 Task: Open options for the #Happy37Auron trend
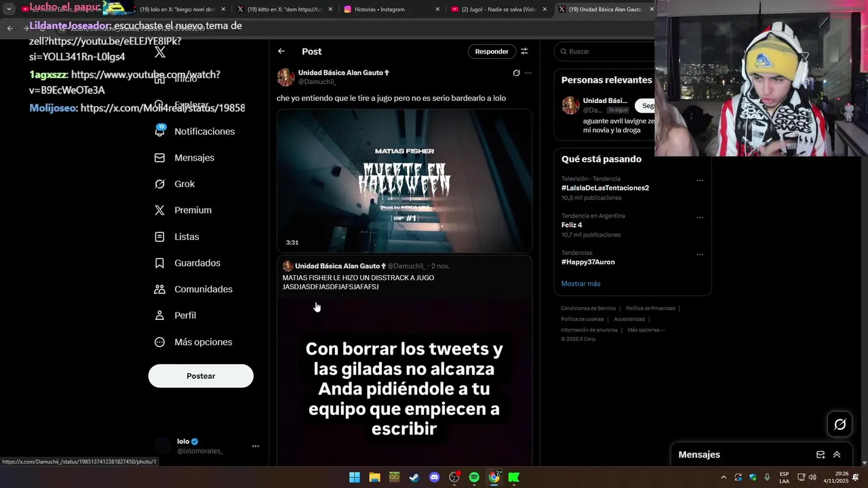click(700, 255)
